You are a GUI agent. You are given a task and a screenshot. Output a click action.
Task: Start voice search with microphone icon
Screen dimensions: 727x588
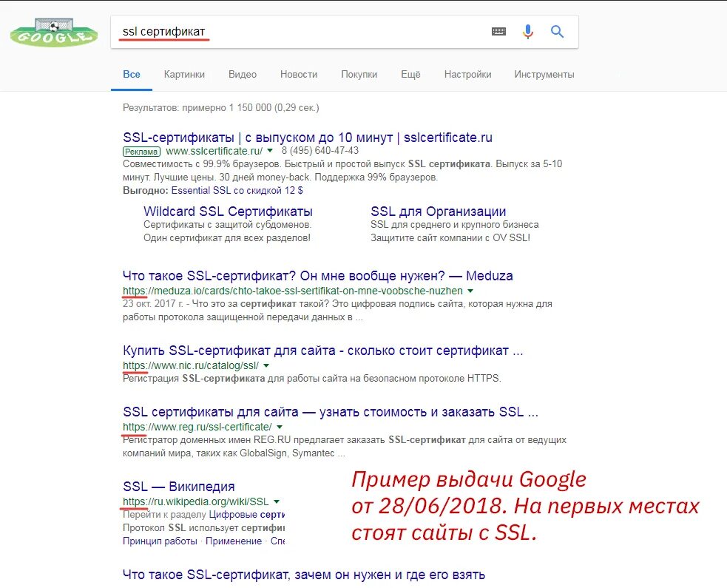click(x=527, y=32)
